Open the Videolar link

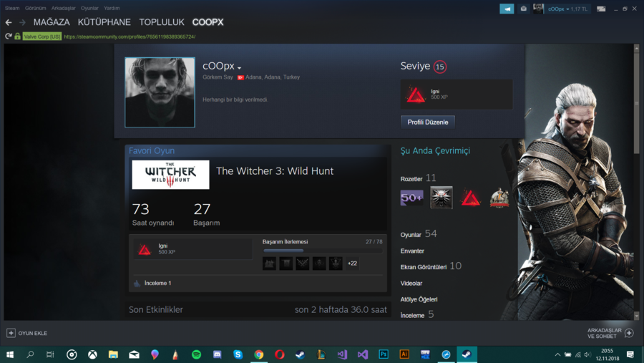click(x=411, y=284)
